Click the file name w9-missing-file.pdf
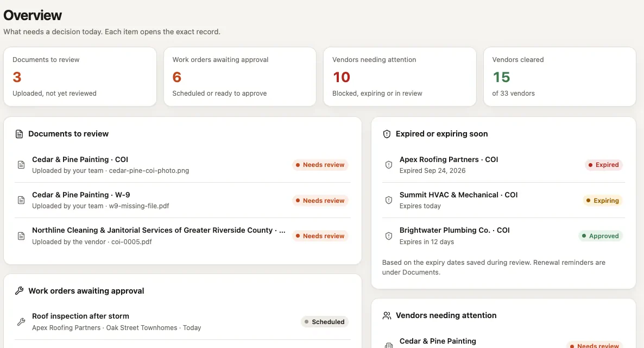The width and height of the screenshot is (644, 348). click(139, 206)
